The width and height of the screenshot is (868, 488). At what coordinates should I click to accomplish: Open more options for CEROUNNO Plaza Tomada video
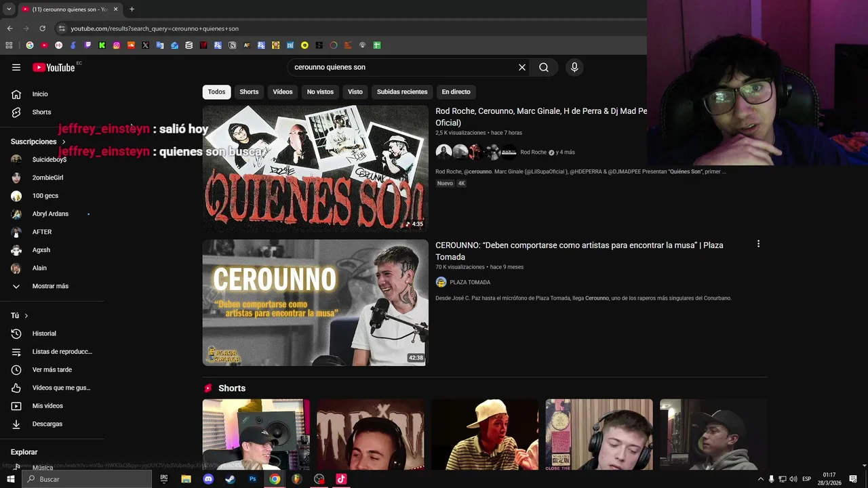pos(758,244)
